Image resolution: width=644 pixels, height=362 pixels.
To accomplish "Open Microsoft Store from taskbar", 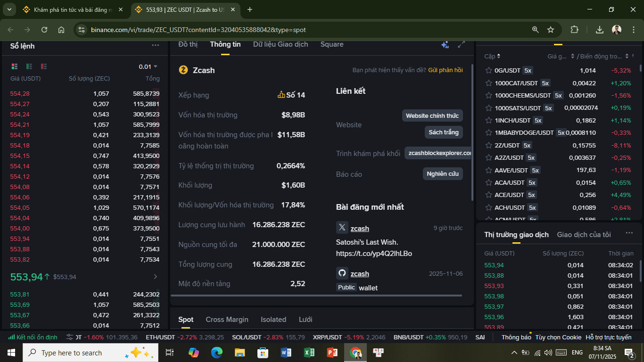I will point(263,353).
